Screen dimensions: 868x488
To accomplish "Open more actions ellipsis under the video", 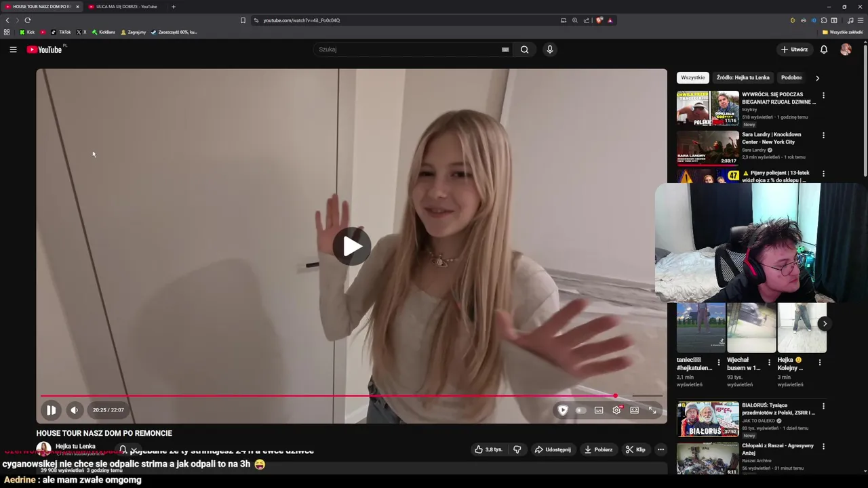I will coord(660,449).
